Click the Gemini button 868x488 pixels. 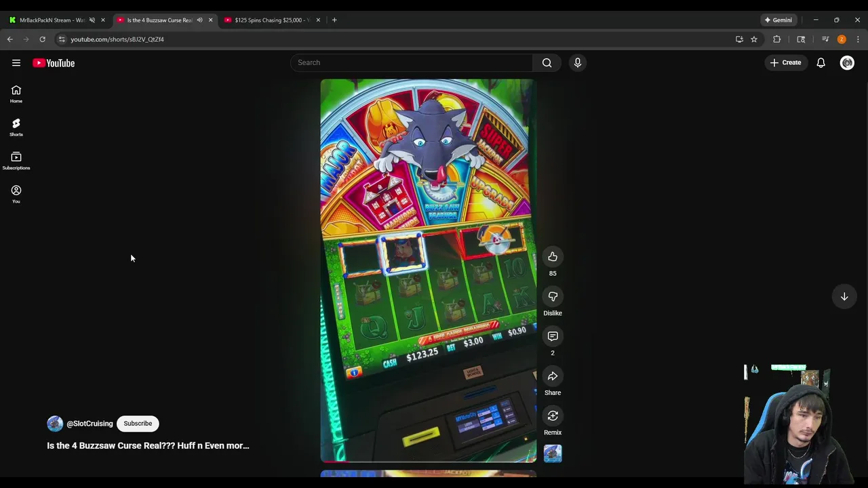778,20
